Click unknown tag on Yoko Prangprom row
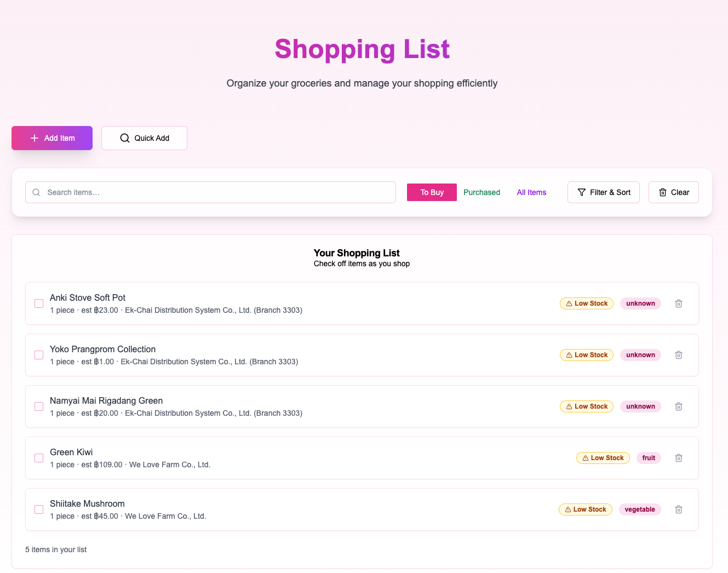The height and width of the screenshot is (573, 728). tap(640, 355)
